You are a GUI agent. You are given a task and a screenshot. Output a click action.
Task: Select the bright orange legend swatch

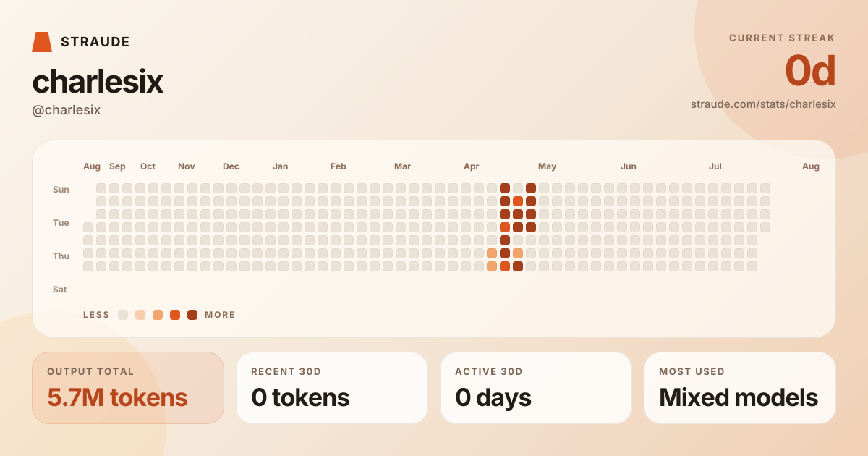pos(175,315)
